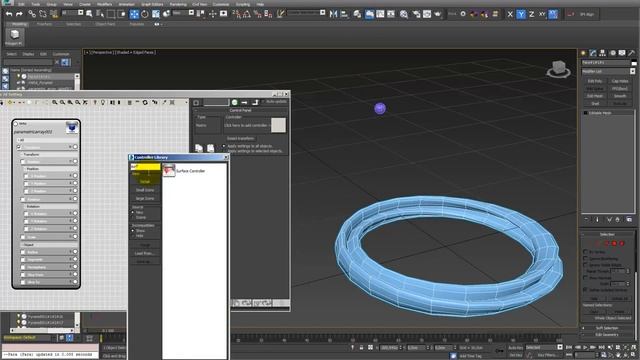Click the Align tool icon
The image size is (640, 360).
tap(344, 14)
